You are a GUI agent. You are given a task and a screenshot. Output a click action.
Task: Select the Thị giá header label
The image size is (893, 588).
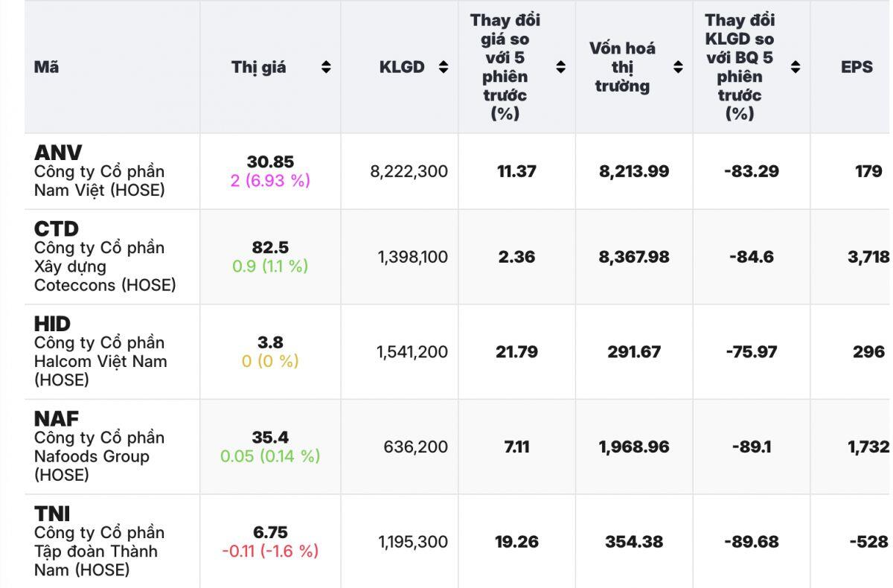(x=258, y=68)
